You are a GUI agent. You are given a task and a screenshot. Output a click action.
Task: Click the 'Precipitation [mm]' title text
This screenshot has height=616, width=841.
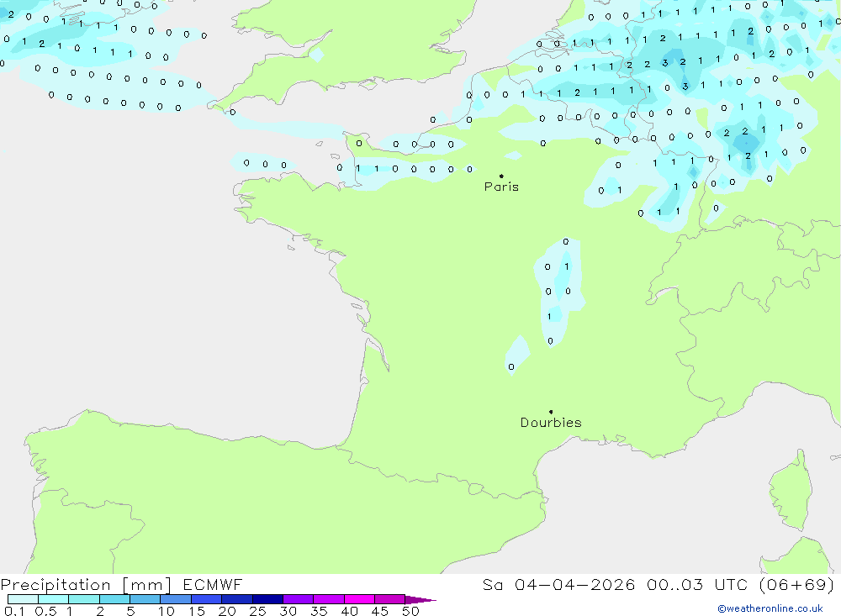pos(86,585)
